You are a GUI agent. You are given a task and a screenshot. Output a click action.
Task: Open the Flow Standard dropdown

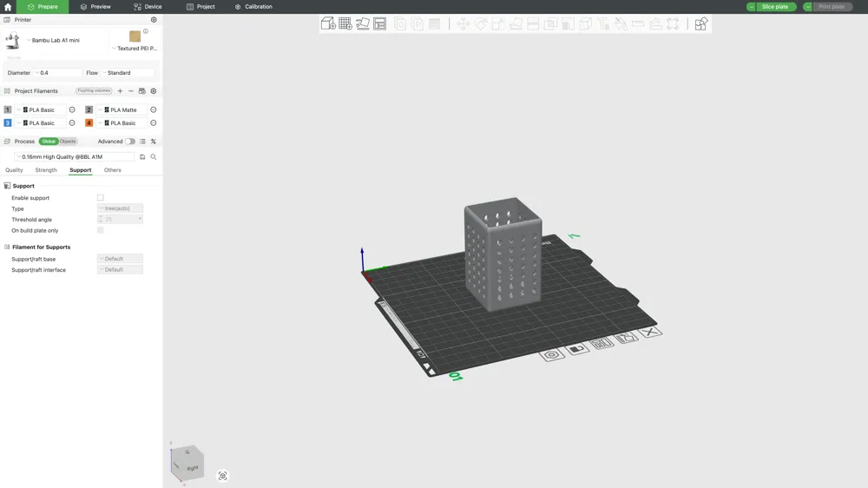tap(128, 73)
